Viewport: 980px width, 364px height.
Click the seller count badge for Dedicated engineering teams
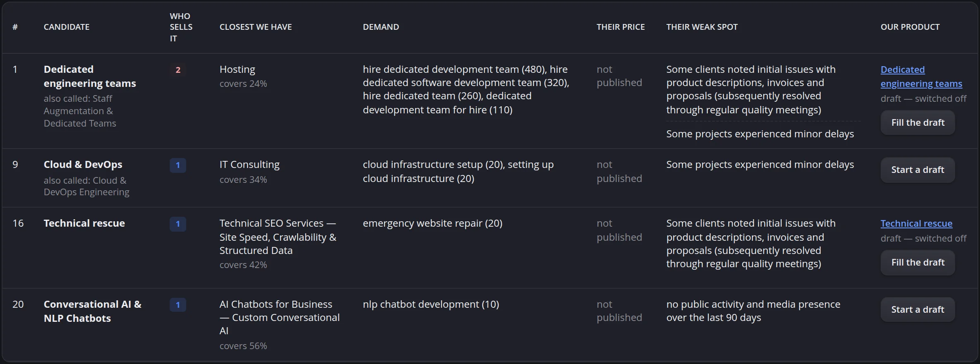point(178,70)
